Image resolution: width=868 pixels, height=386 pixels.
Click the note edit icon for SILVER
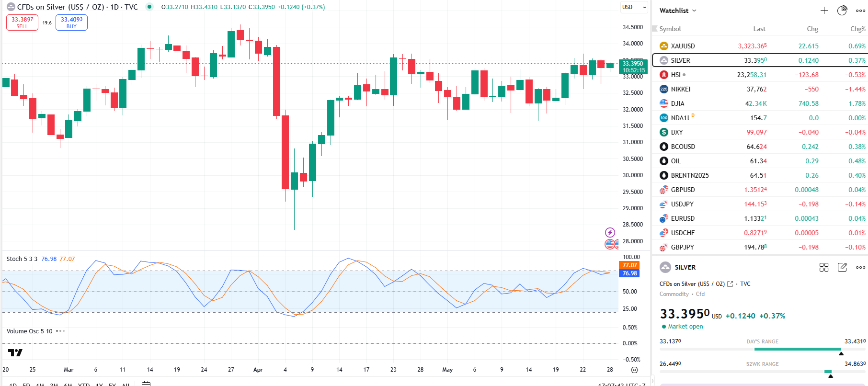(842, 267)
